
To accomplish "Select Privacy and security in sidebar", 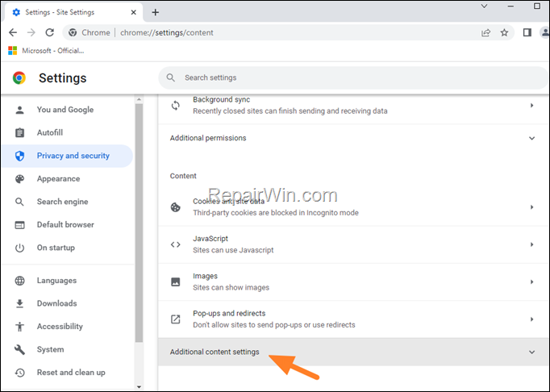I will [x=68, y=156].
